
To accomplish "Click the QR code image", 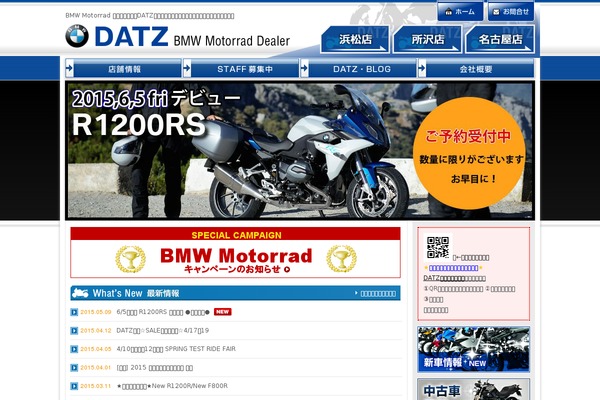I will tap(438, 247).
